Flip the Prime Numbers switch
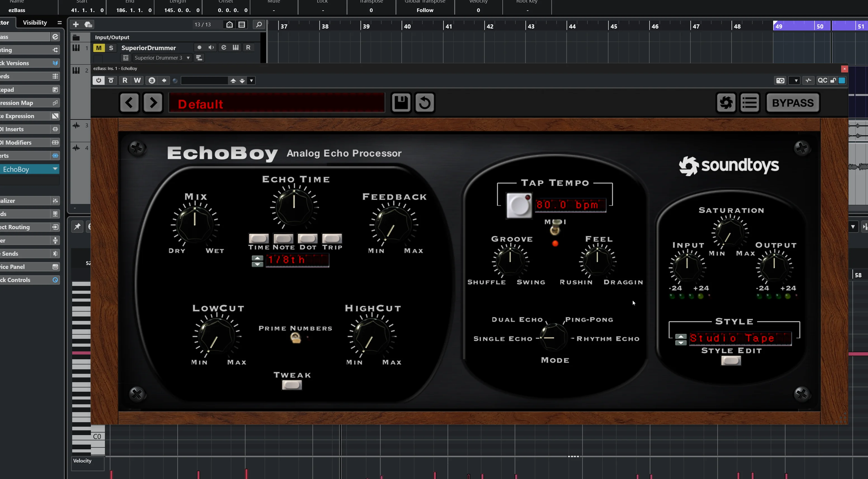The height and width of the screenshot is (479, 868). [295, 338]
